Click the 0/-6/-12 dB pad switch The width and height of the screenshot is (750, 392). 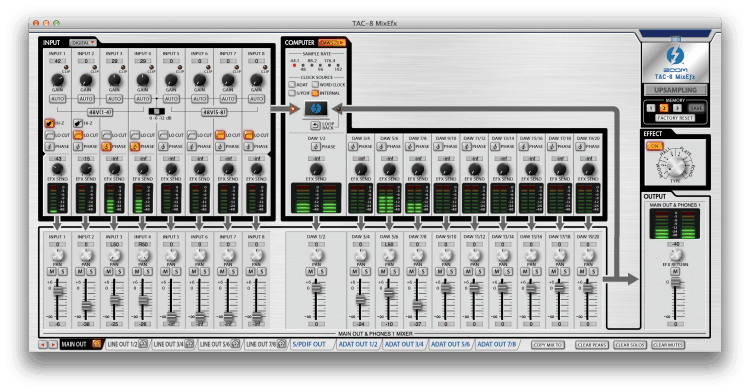[x=156, y=111]
